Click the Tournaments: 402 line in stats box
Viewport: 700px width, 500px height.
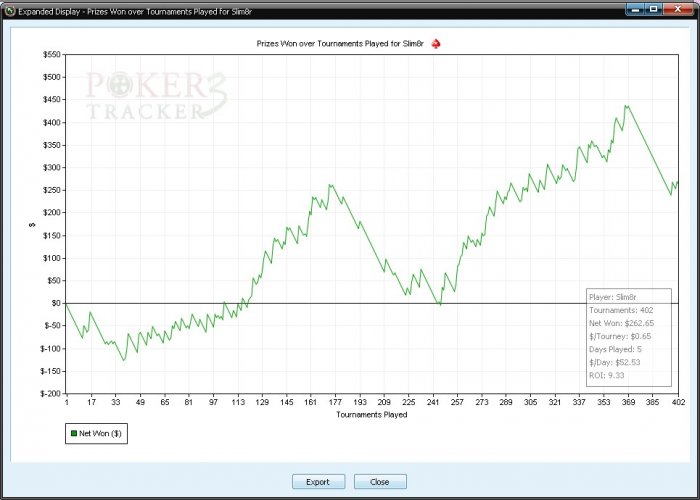pyautogui.click(x=621, y=310)
